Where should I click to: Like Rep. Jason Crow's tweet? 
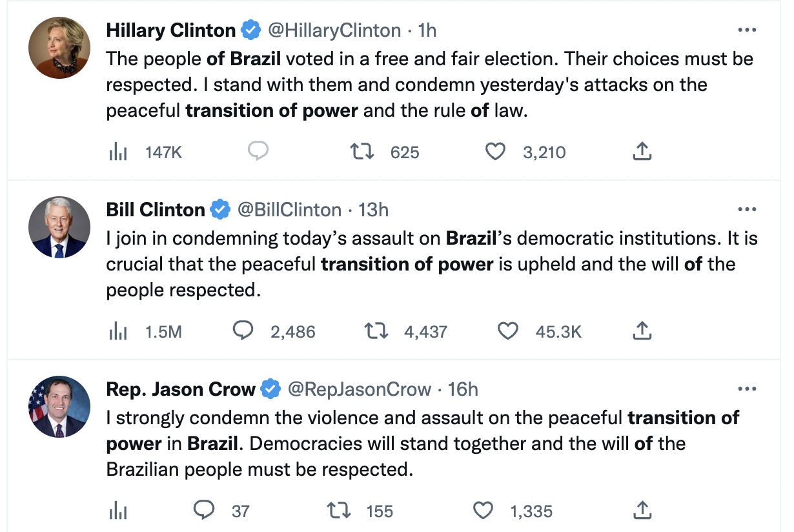[x=483, y=511]
